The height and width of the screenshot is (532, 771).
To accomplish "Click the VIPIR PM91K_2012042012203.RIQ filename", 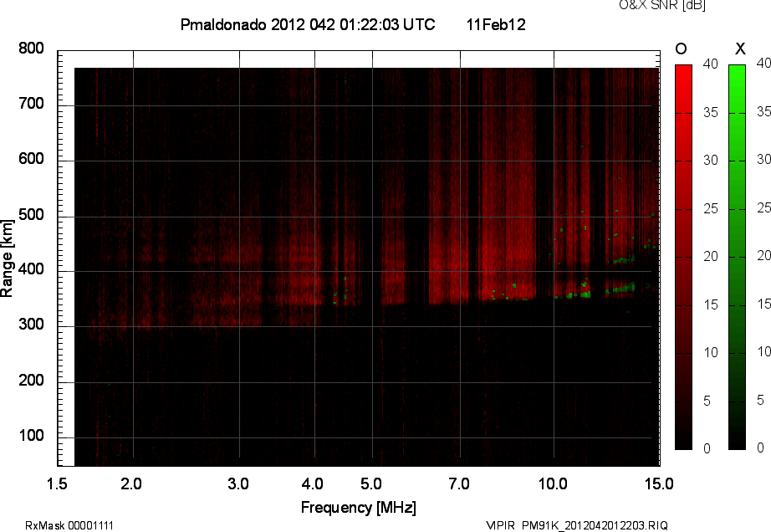I will coord(577,525).
